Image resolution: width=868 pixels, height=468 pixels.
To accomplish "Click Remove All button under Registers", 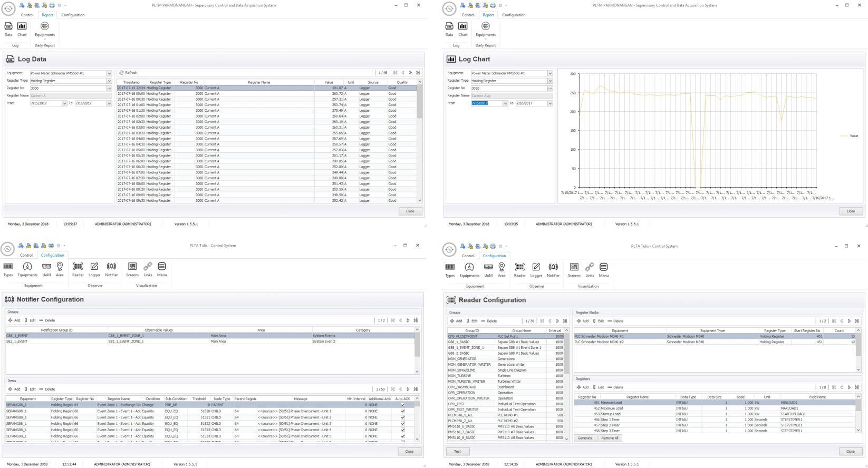I will tap(610, 438).
